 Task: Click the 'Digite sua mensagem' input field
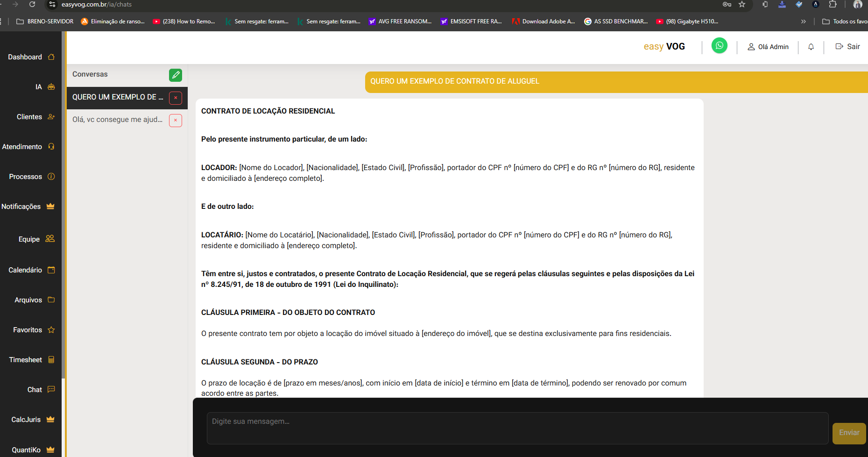coord(517,428)
